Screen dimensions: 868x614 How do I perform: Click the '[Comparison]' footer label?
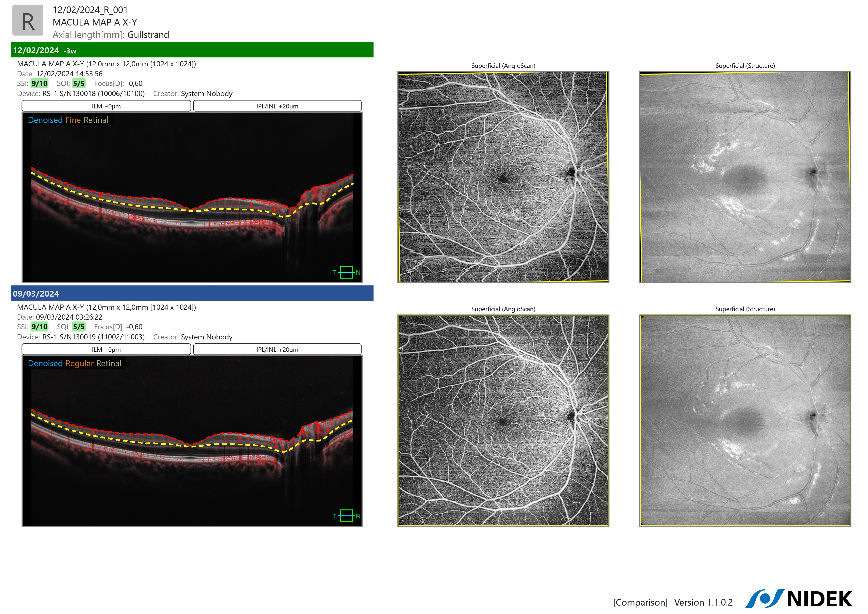point(640,602)
